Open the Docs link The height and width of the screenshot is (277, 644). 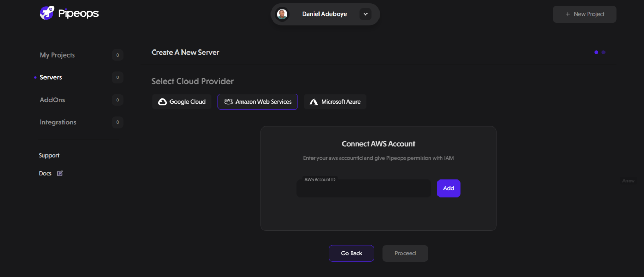pos(45,173)
